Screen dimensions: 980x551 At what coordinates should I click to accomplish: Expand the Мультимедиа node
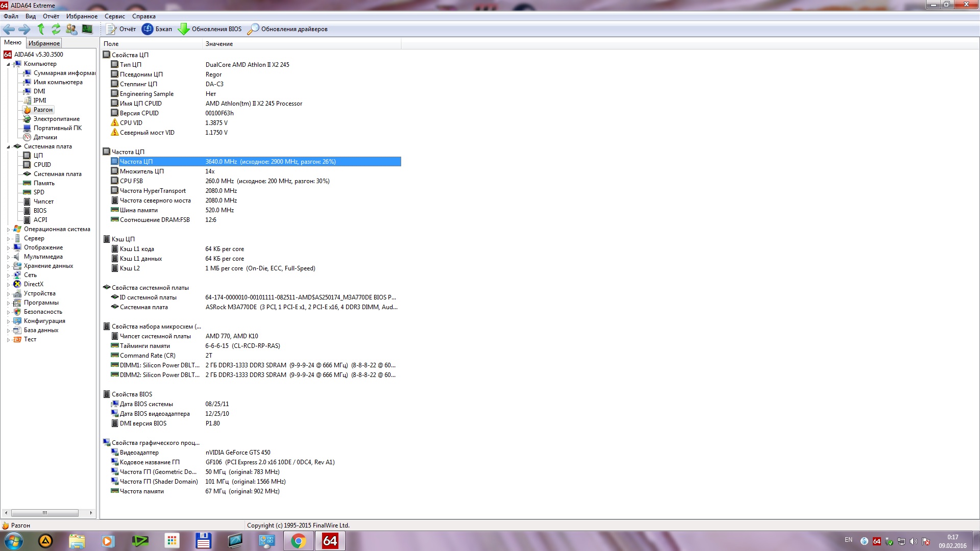pyautogui.click(x=8, y=257)
